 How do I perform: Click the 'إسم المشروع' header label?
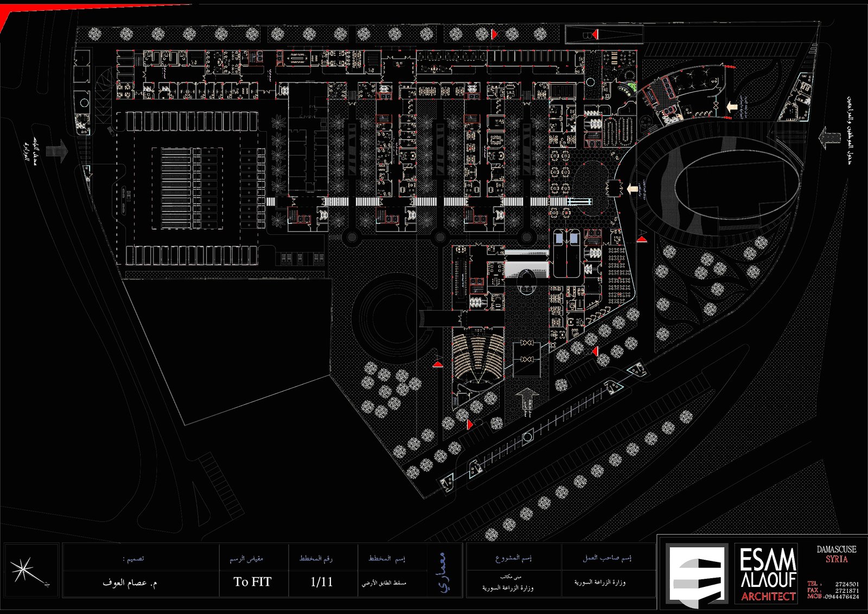pyautogui.click(x=513, y=558)
